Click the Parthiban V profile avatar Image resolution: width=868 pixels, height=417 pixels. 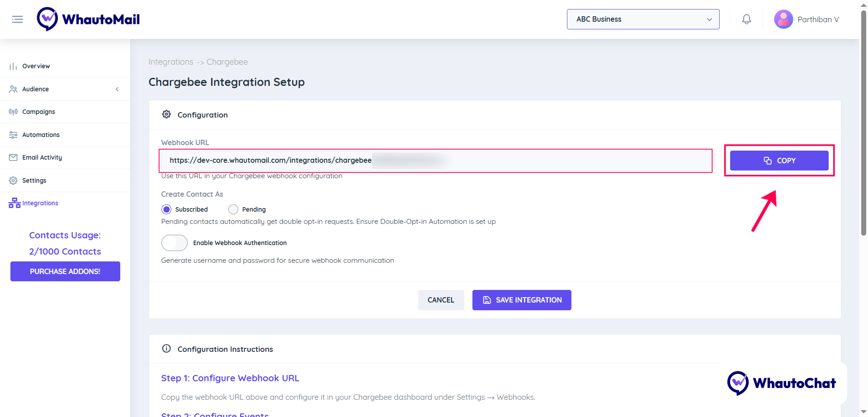point(783,19)
